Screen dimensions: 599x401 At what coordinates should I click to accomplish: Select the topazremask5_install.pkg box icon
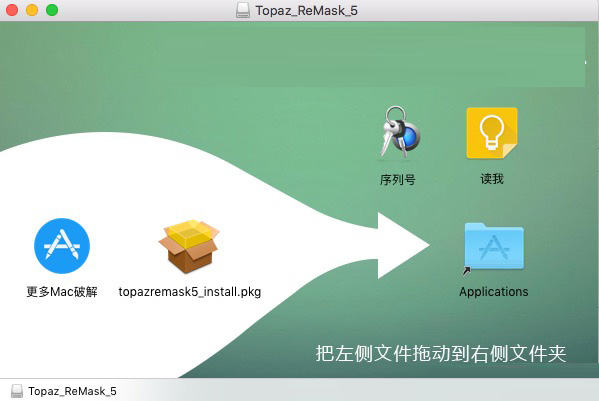189,246
